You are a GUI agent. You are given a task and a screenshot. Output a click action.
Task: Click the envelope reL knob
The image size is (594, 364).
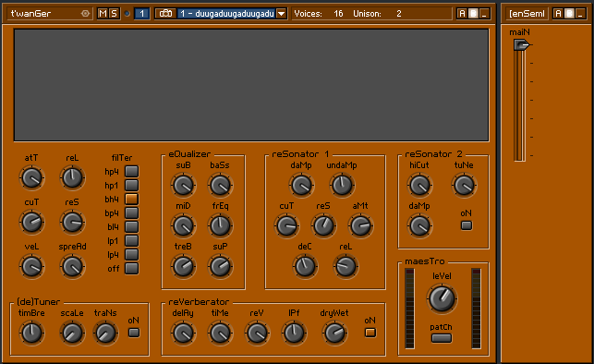pos(72,178)
